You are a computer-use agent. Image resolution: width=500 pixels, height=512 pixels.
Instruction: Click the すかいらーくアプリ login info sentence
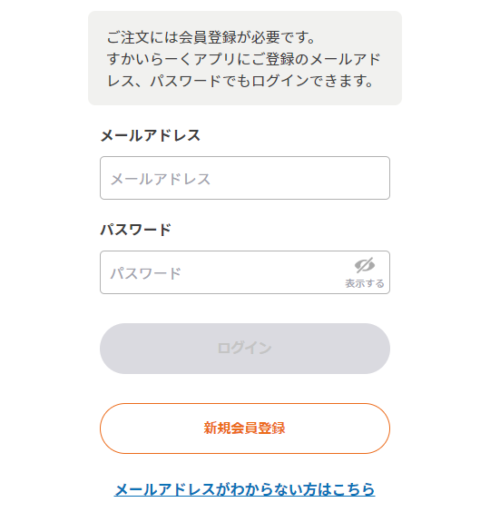coord(243,70)
